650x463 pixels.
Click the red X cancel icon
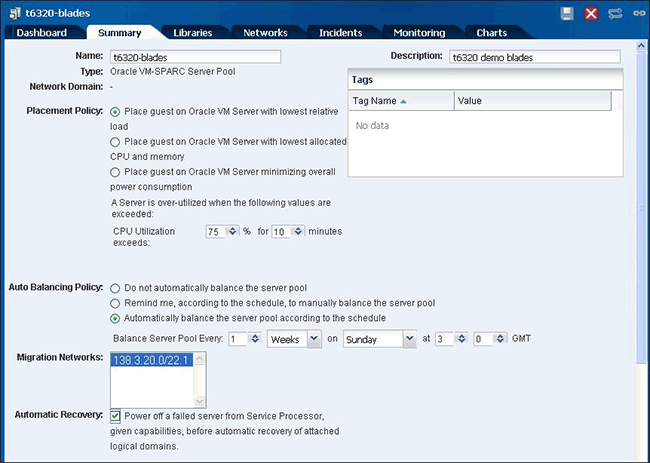click(591, 13)
